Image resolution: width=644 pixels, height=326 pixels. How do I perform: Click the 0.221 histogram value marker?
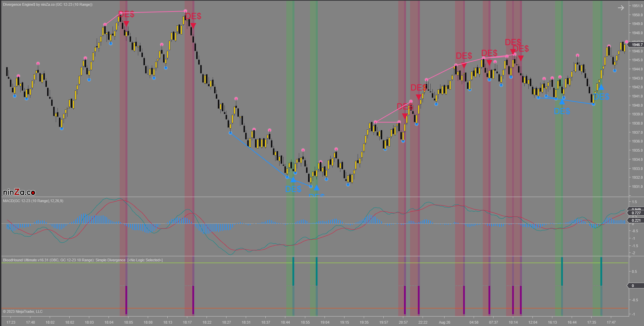tap(636, 220)
